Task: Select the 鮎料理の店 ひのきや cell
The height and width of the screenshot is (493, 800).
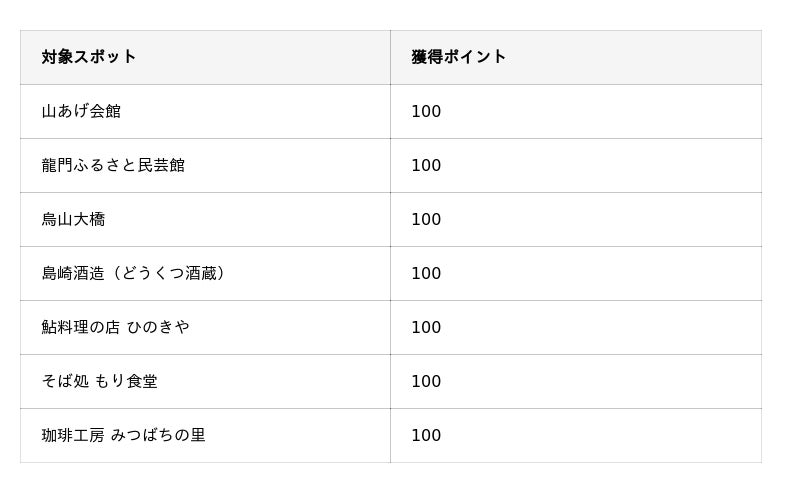Action: (x=205, y=328)
